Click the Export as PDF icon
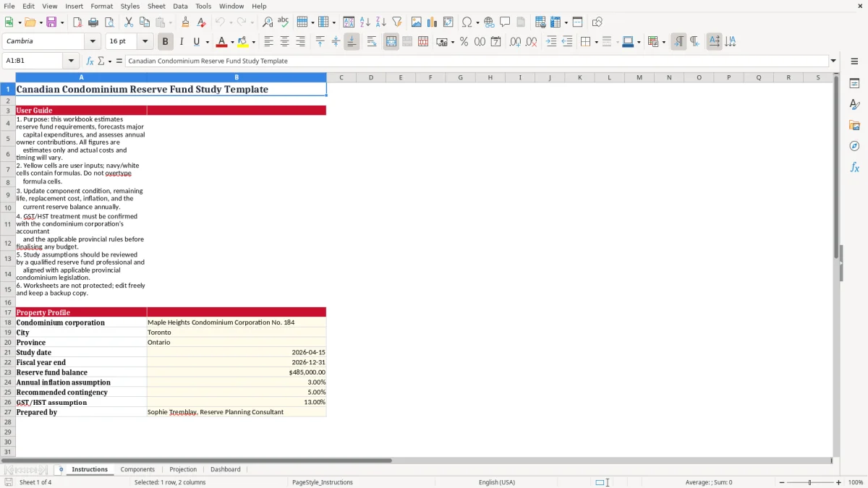 pyautogui.click(x=77, y=22)
